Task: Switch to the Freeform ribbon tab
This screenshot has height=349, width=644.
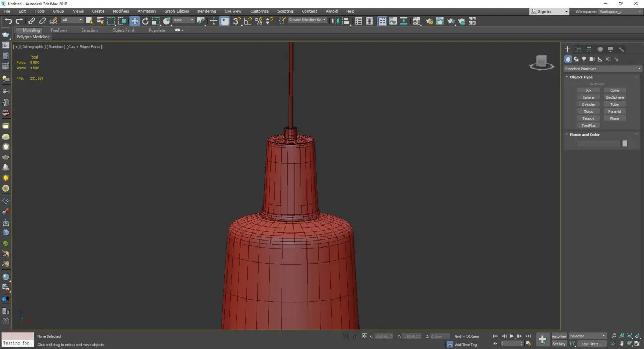Action: coord(58,30)
